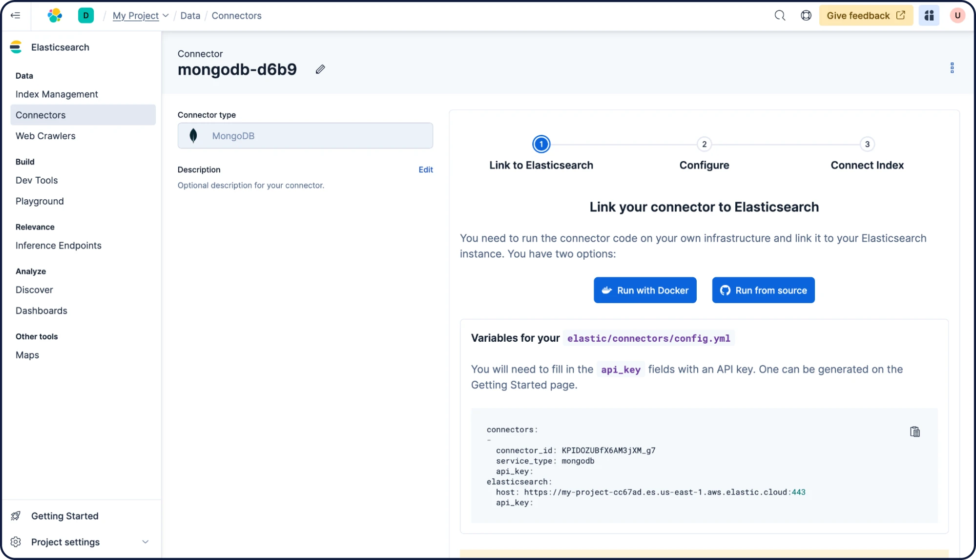Screen dimensions: 976x560
Task: Click the Project settings gear icon
Action: (16, 542)
